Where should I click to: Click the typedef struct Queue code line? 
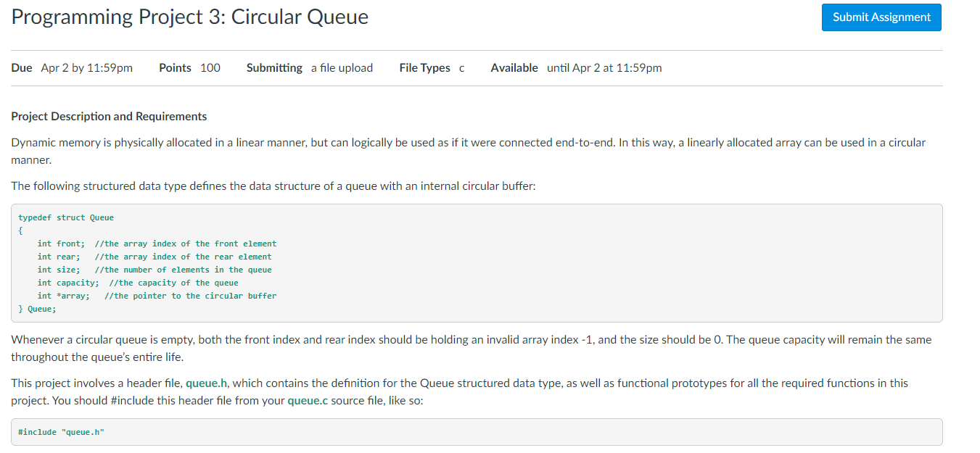point(66,217)
